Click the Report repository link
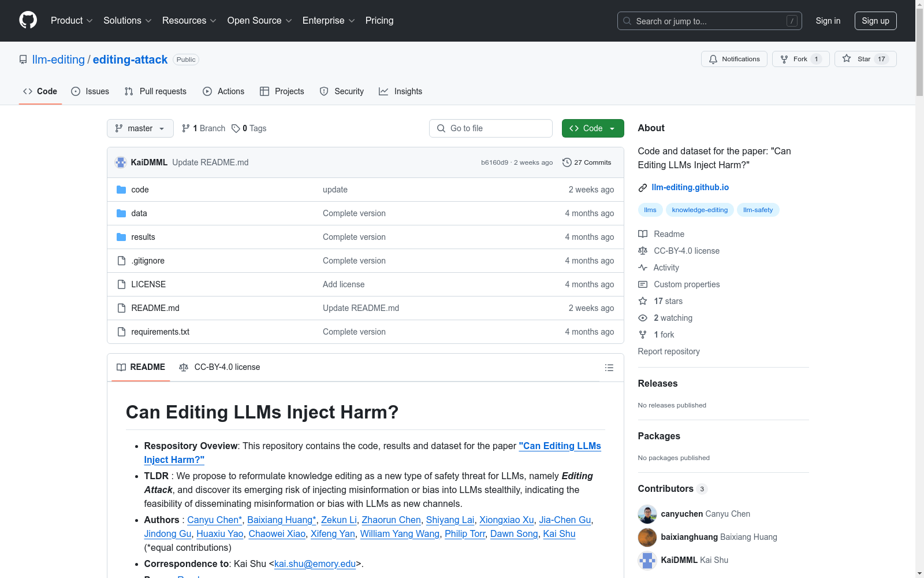The image size is (924, 578). pos(669,351)
